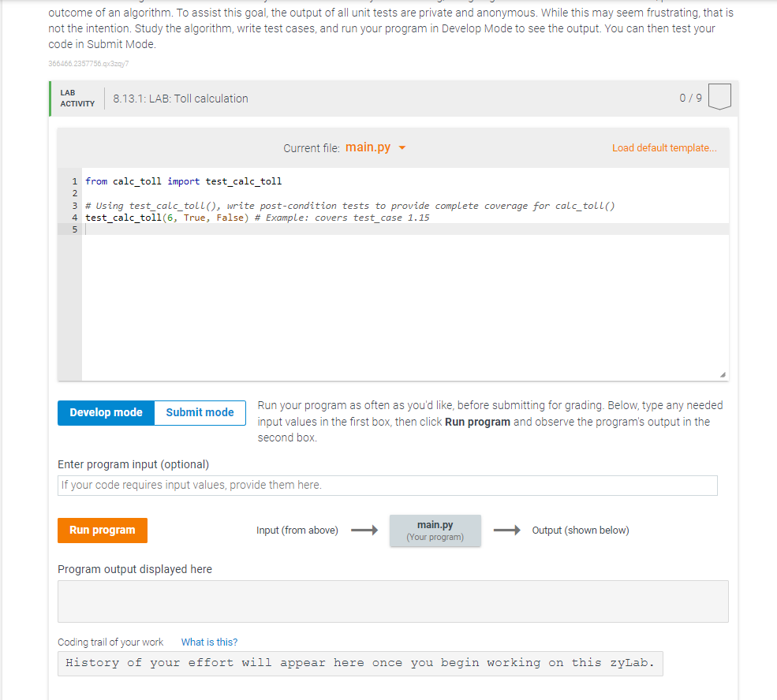Click the LAB ACTIVITY badge
Image resolution: width=777 pixels, height=700 pixels.
tap(78, 97)
